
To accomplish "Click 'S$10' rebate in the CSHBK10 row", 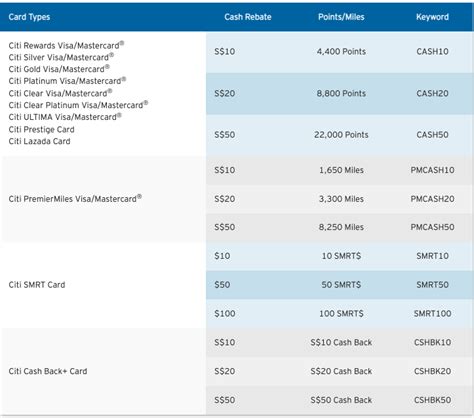I will pos(225,342).
